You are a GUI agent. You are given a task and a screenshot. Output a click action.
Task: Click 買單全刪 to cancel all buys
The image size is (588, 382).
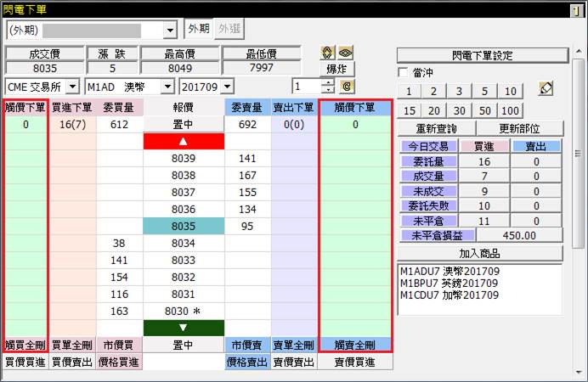tap(72, 345)
